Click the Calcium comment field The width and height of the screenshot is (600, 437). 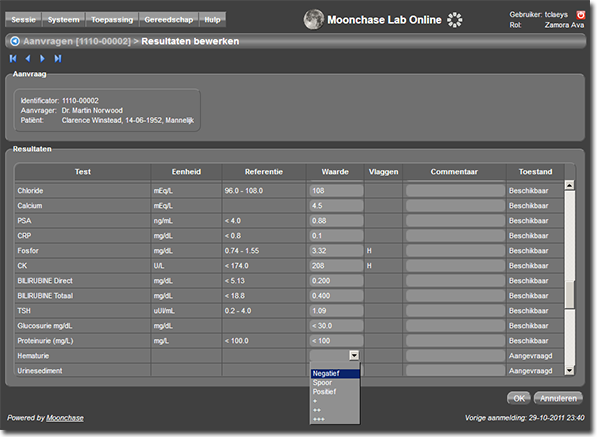click(x=455, y=205)
